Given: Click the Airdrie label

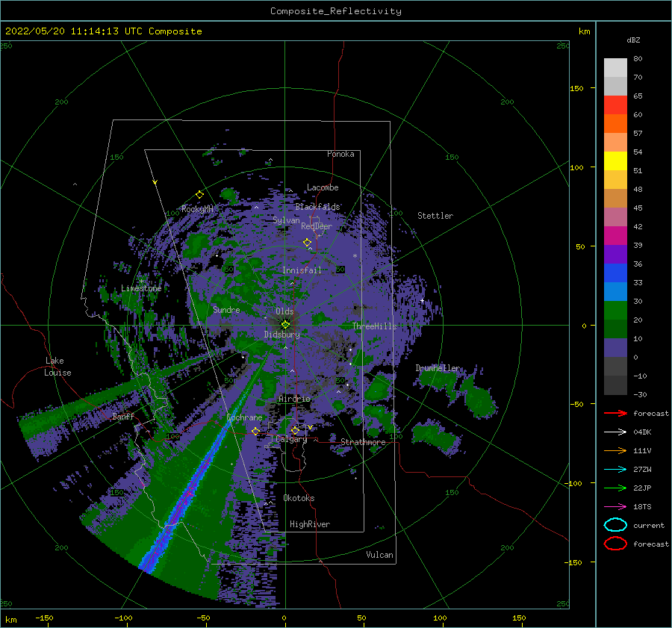Looking at the screenshot, I should pos(294,399).
